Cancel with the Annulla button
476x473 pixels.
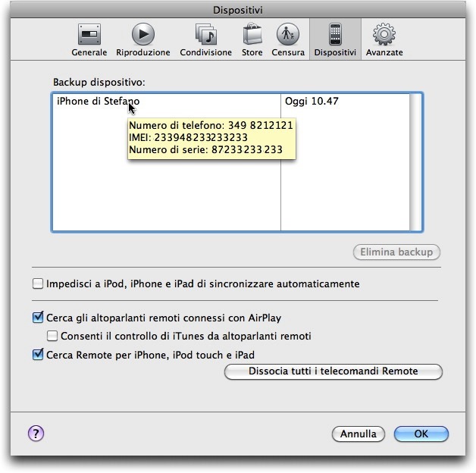359,434
